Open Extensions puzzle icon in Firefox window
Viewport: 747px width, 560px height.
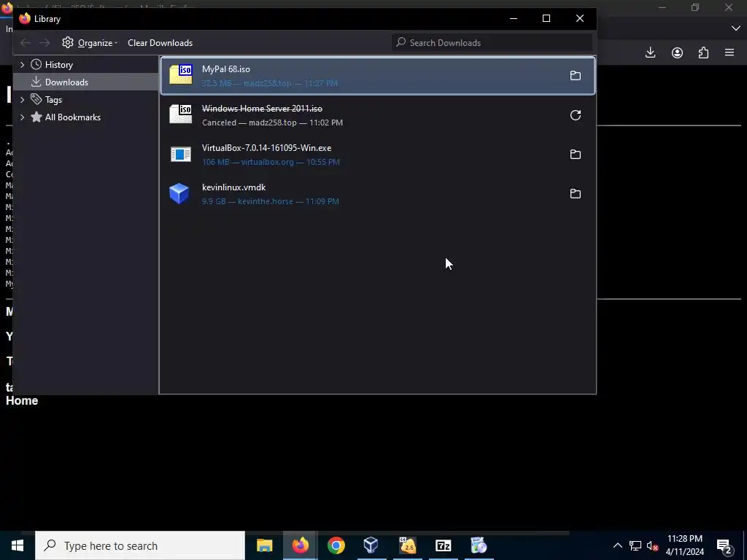704,52
